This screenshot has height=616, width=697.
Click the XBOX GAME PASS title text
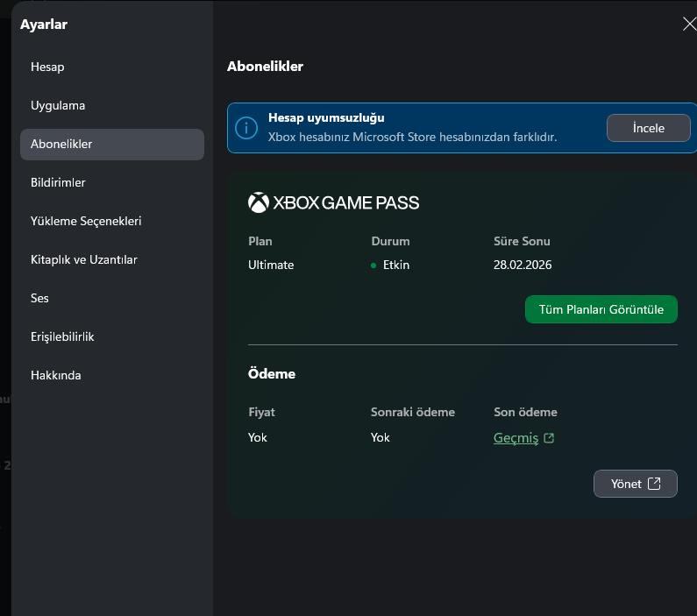click(345, 203)
